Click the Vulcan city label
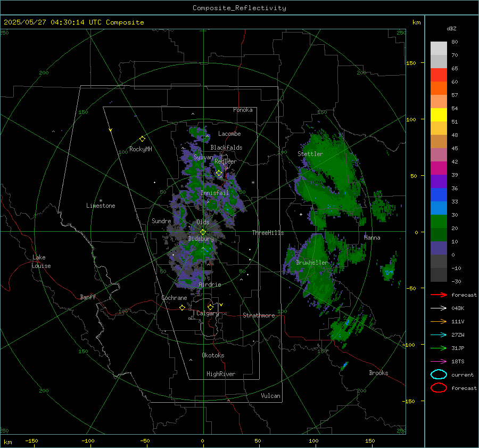479x448 pixels. 271,396
